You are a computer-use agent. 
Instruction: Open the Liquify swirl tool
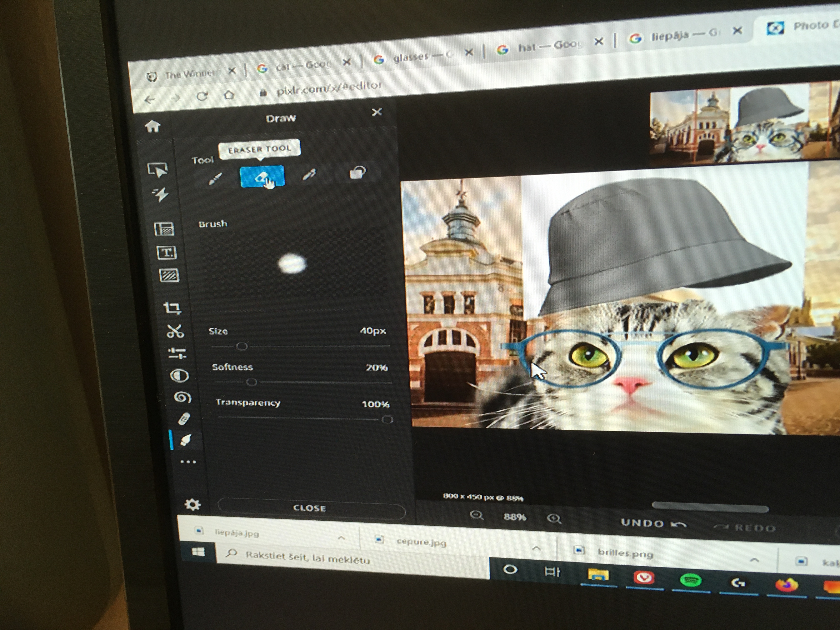point(182,397)
